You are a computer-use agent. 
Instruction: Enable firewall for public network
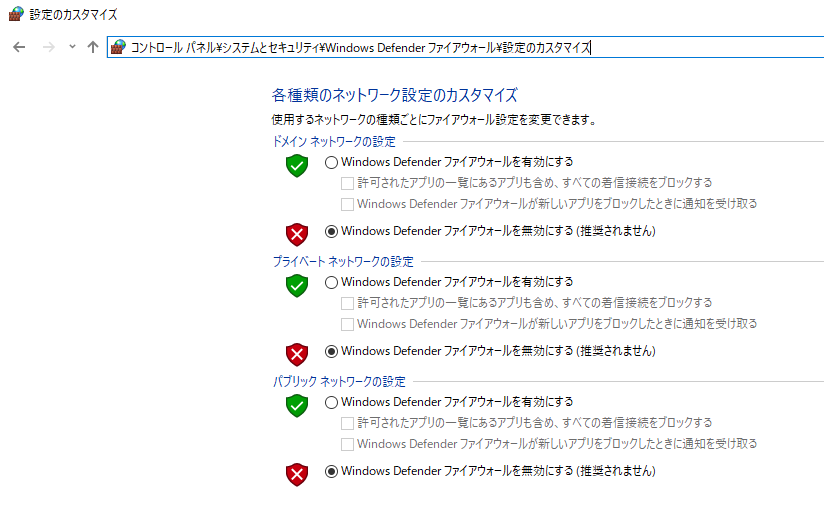click(331, 403)
